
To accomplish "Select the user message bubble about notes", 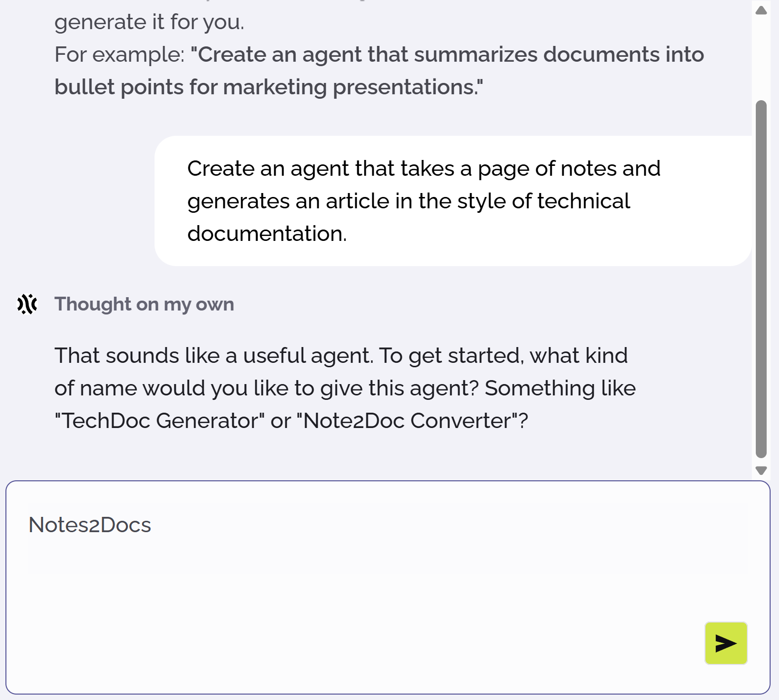I will coord(453,201).
